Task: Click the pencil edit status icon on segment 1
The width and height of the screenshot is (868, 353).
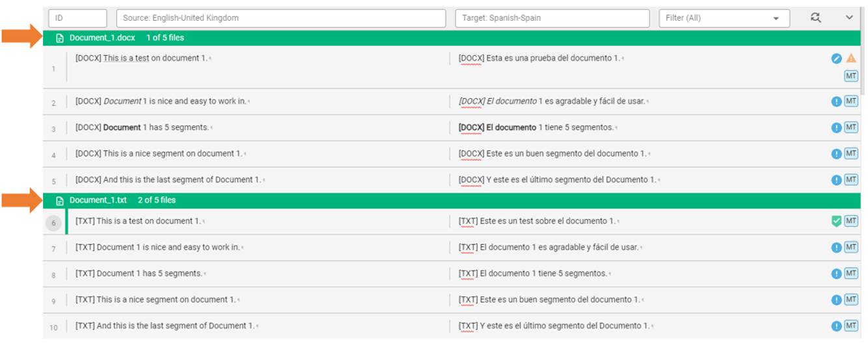Action: (x=837, y=59)
